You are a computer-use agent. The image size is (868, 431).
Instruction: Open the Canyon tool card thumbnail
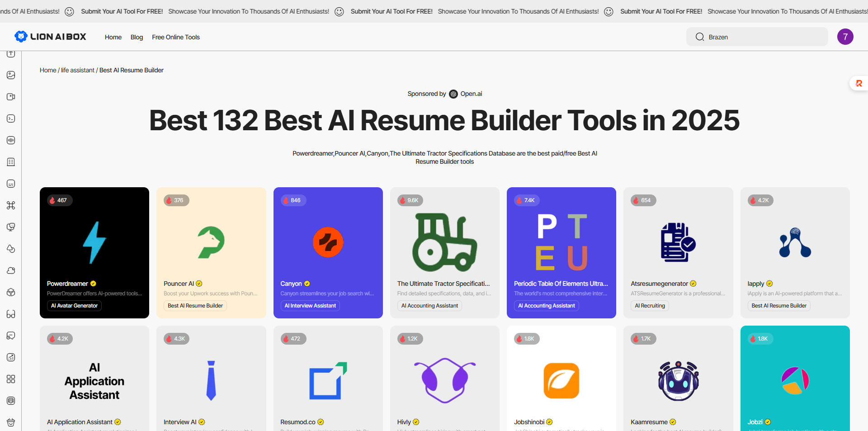click(328, 242)
